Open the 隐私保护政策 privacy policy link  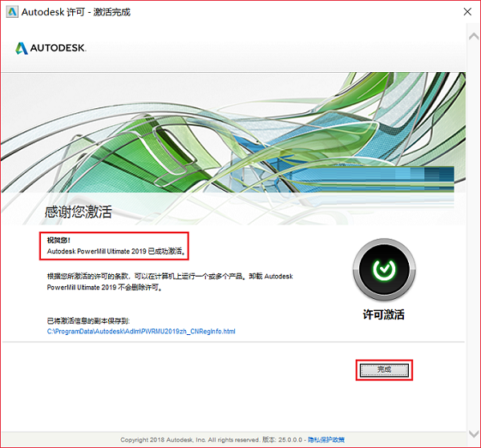(326, 440)
